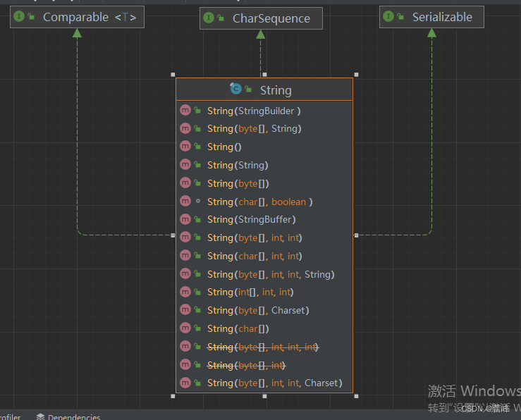Image resolution: width=521 pixels, height=420 pixels.
Task: Click the interface icon beside Comparable
Action: pos(19,16)
